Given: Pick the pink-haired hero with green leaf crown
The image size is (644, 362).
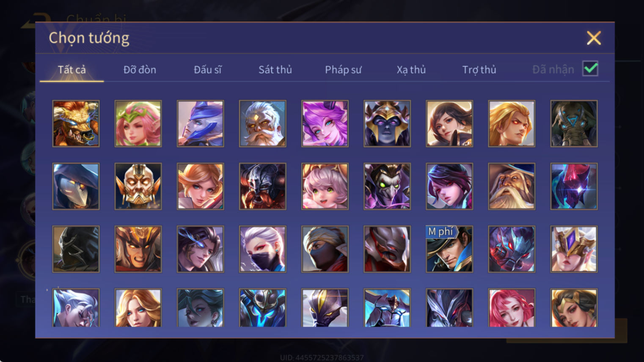Looking at the screenshot, I should coord(138,123).
